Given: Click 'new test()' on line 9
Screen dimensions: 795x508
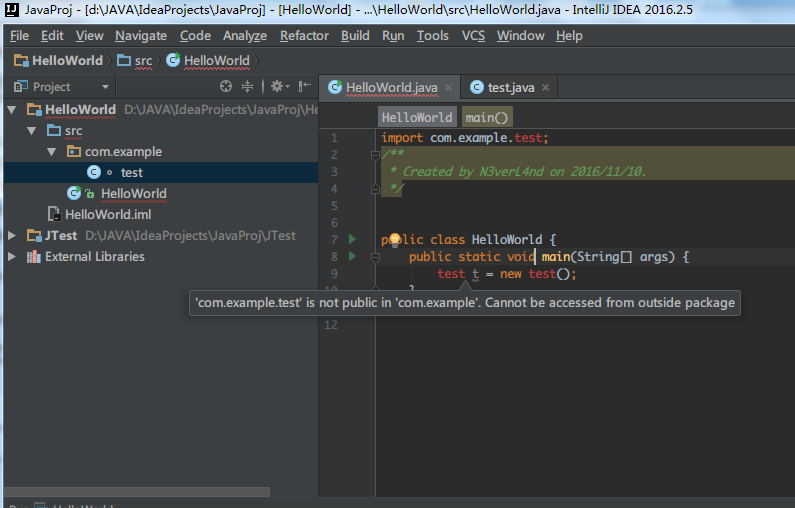Looking at the screenshot, I should coord(538,274).
